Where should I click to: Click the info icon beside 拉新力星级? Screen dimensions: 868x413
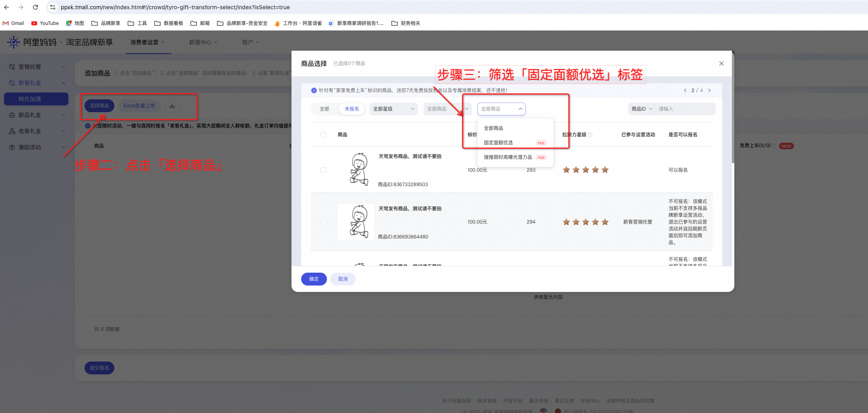590,135
